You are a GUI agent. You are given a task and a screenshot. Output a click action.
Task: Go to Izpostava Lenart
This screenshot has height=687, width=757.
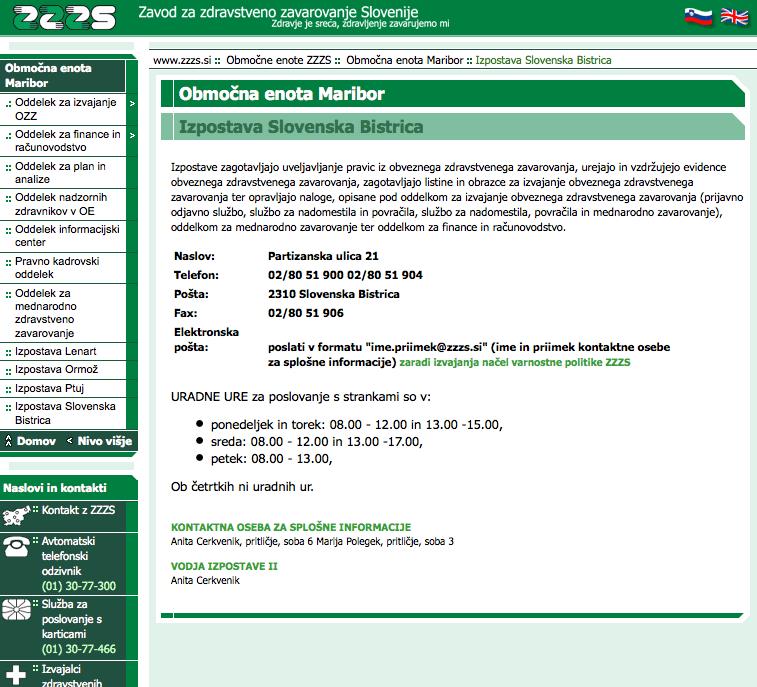pyautogui.click(x=56, y=351)
